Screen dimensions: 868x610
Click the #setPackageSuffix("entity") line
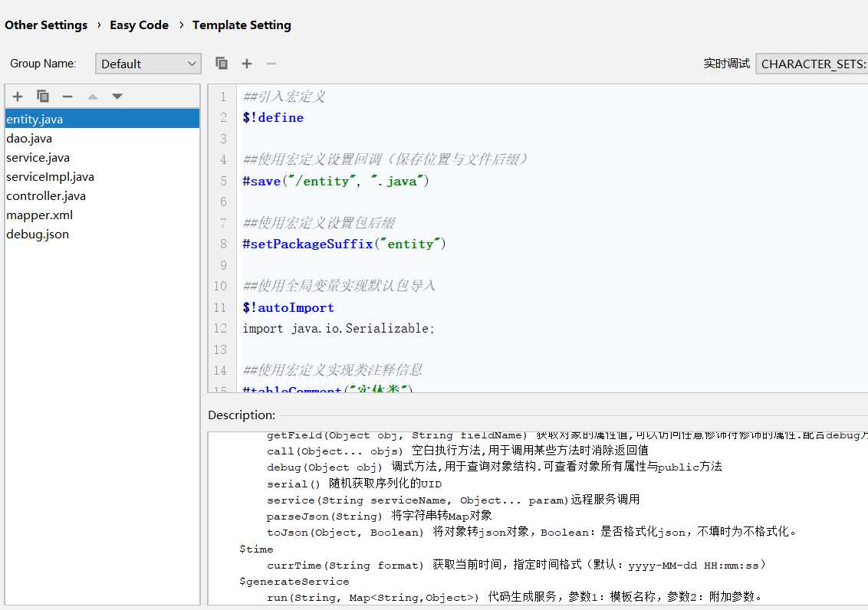click(344, 244)
